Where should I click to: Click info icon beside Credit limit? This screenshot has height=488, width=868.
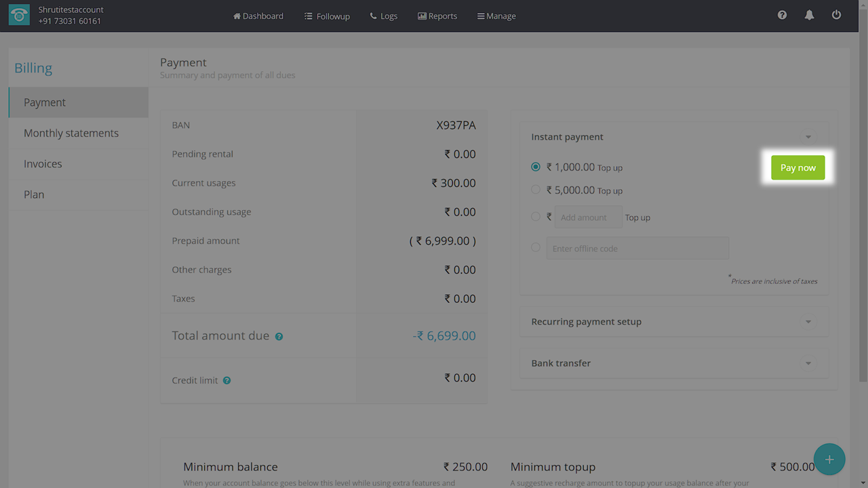tap(226, 381)
